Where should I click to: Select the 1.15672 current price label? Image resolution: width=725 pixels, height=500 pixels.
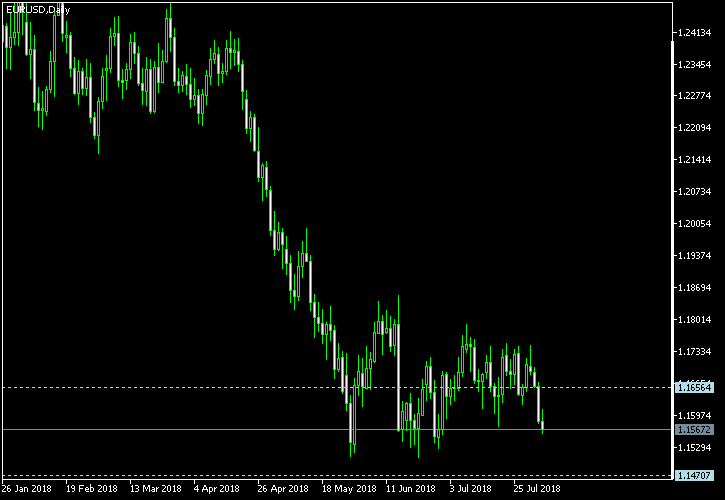pos(694,430)
